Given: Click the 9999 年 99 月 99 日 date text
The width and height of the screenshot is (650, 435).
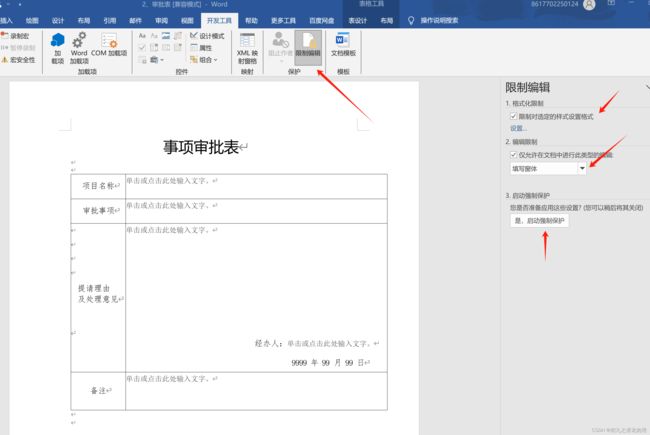Looking at the screenshot, I should coord(330,363).
